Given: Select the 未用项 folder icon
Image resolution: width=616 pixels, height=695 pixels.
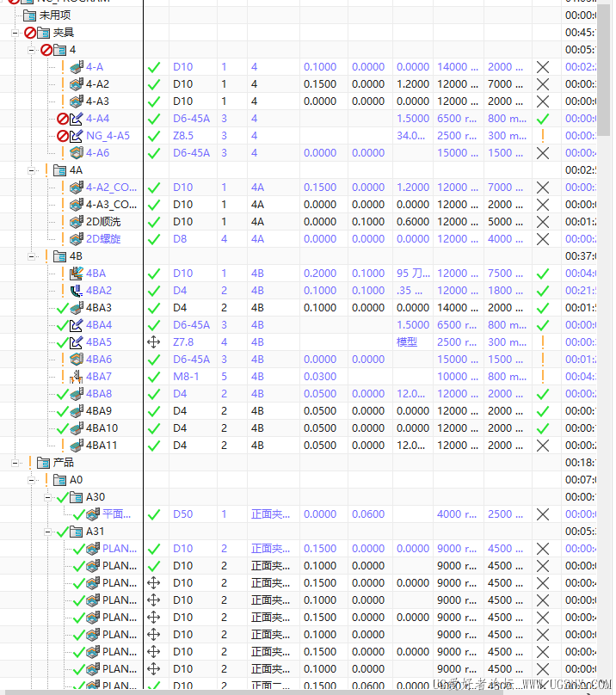Looking at the screenshot, I should coord(30,15).
